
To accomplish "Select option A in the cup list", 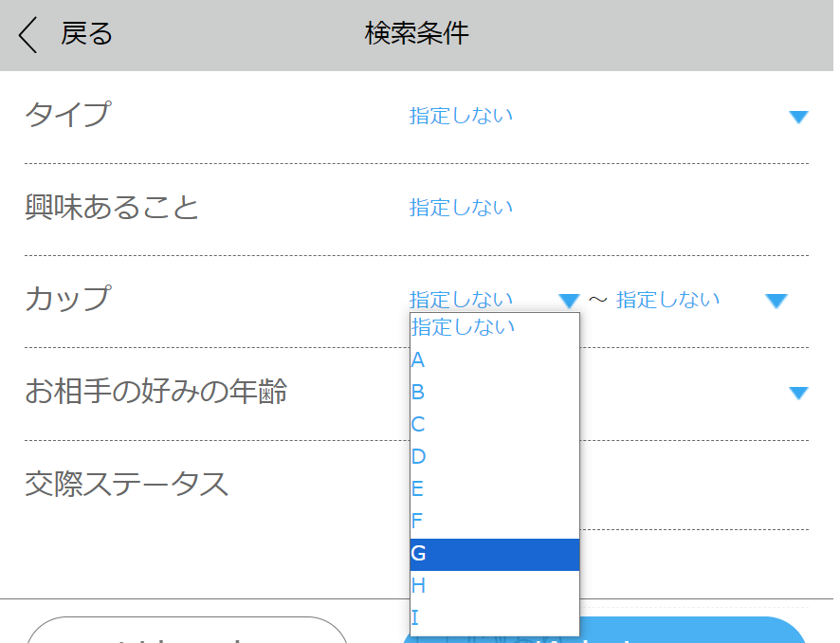I will (418, 360).
